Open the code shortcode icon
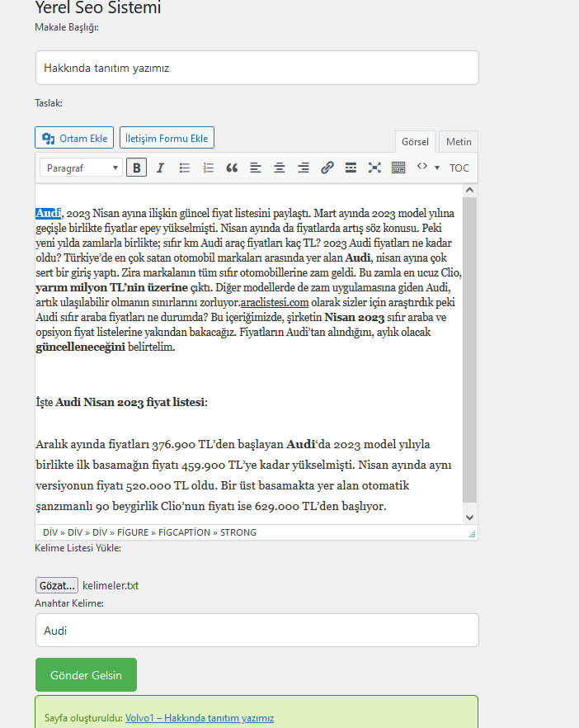The image size is (579, 728). click(421, 167)
